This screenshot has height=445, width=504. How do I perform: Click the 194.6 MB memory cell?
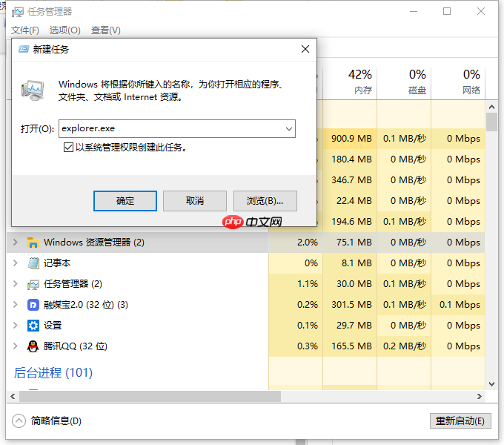pos(351,222)
